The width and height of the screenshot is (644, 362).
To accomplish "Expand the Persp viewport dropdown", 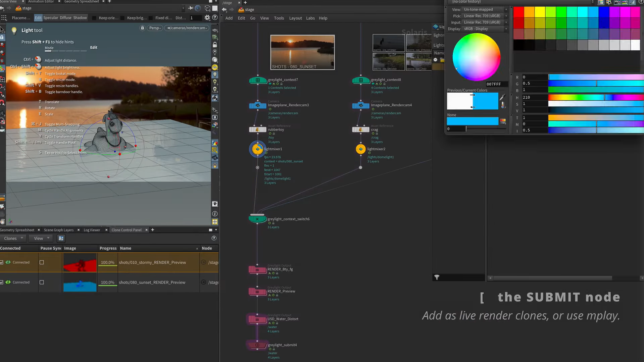I will pyautogui.click(x=155, y=28).
